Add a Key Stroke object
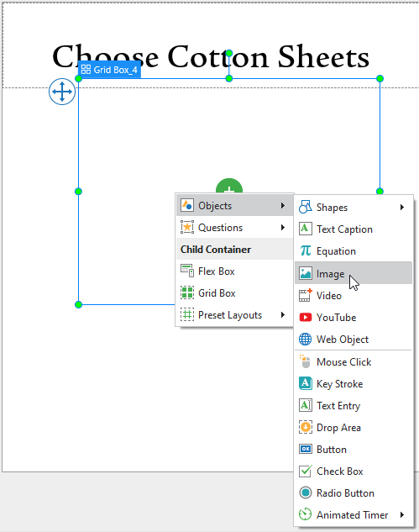 354,384
